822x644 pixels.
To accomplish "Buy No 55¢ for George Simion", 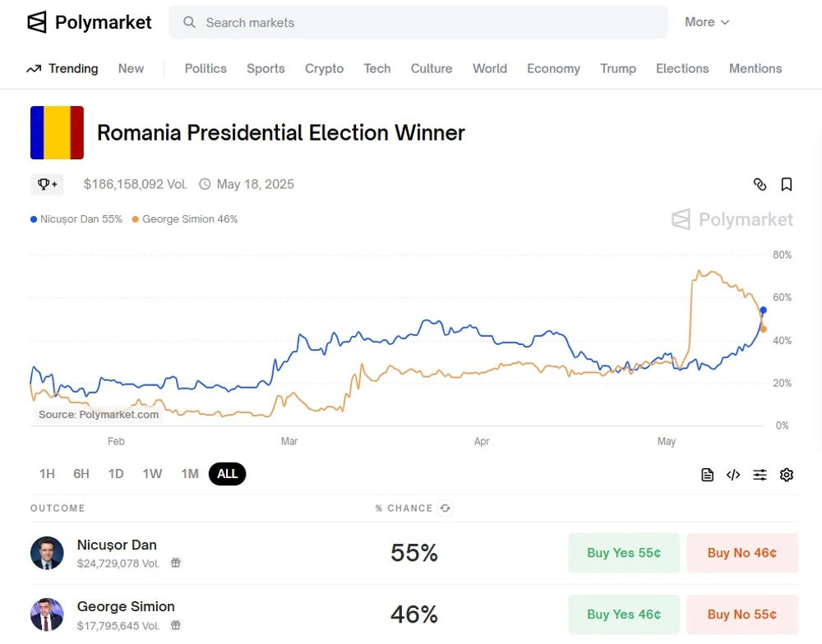I will [x=741, y=614].
